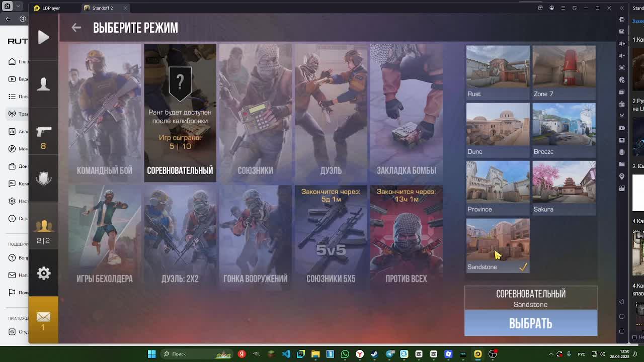Select СОЮЗНИКИ mode card

(256, 113)
